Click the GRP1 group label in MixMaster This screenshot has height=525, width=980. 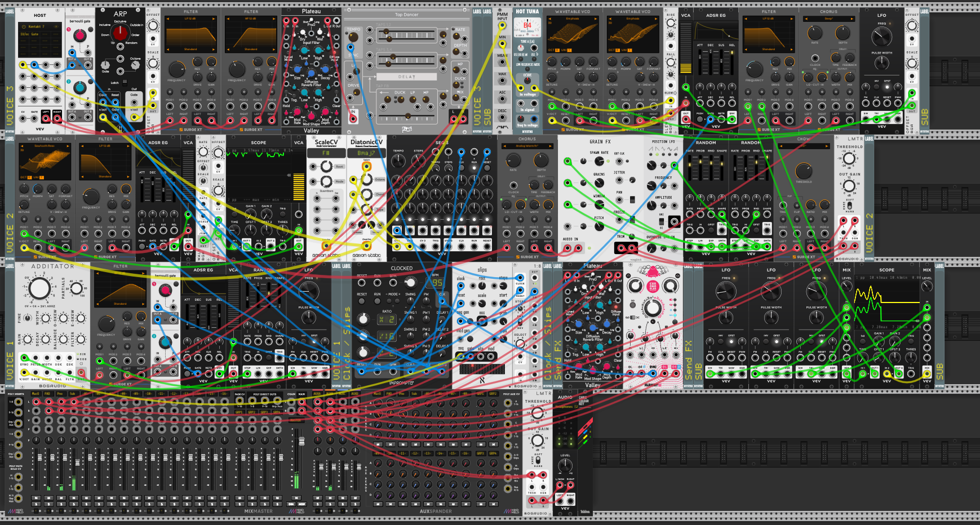pos(240,412)
